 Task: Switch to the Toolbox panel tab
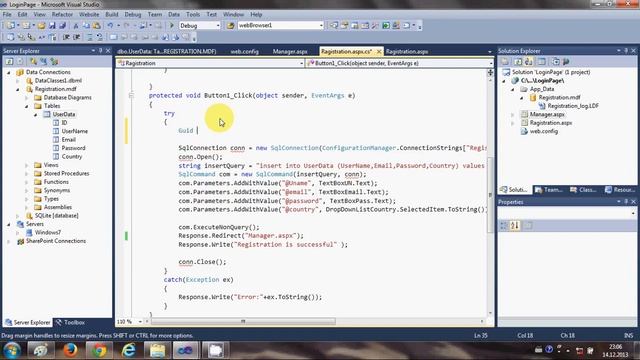70,322
